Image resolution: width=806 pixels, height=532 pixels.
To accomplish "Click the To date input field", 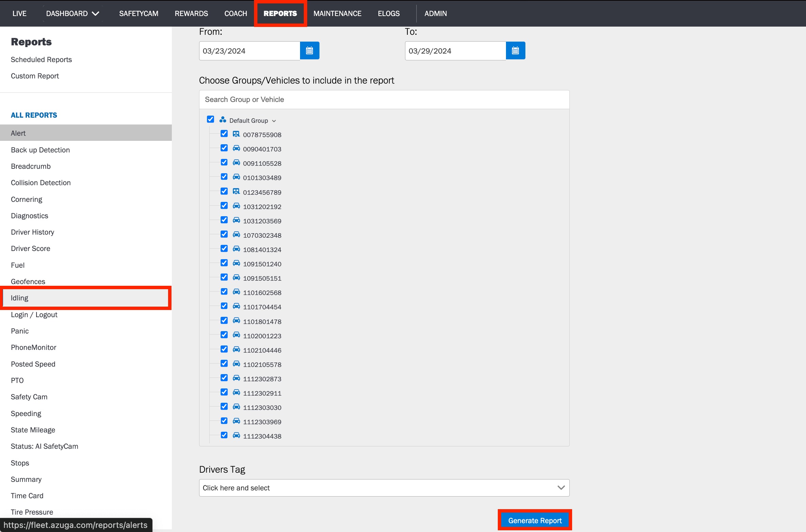I will tap(456, 51).
